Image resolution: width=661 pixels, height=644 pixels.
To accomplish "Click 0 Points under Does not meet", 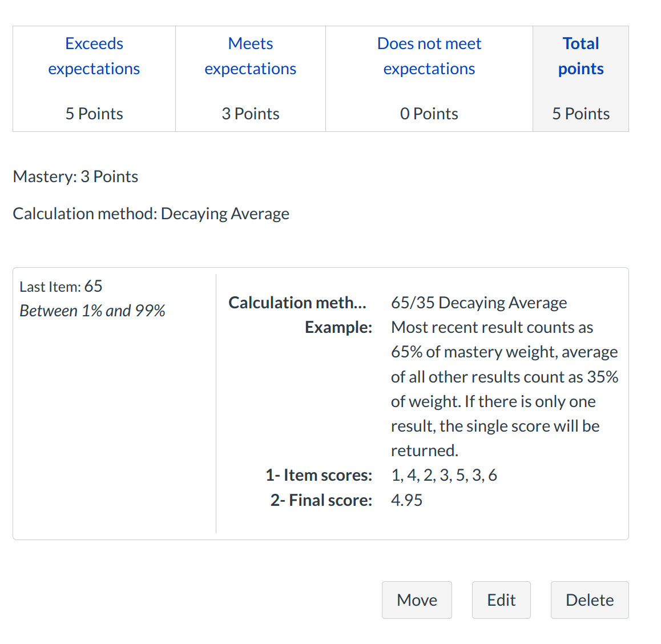I will pyautogui.click(x=429, y=114).
